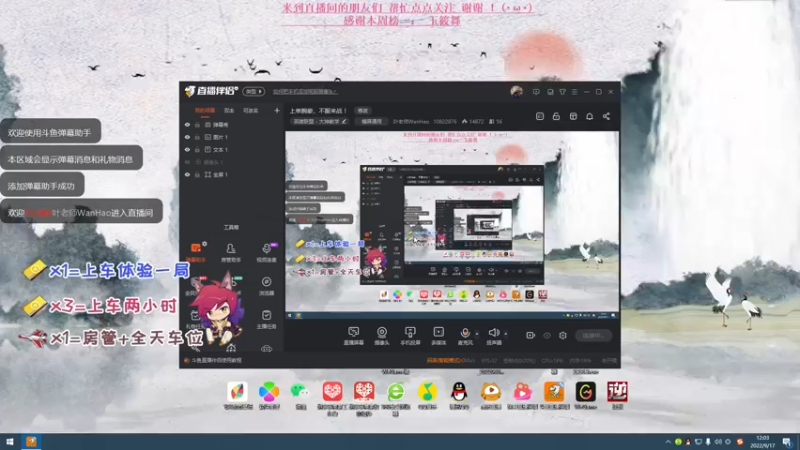The height and width of the screenshot is (450, 800).
Task: Add a 多媒体 multimedia source
Action: 439,336
